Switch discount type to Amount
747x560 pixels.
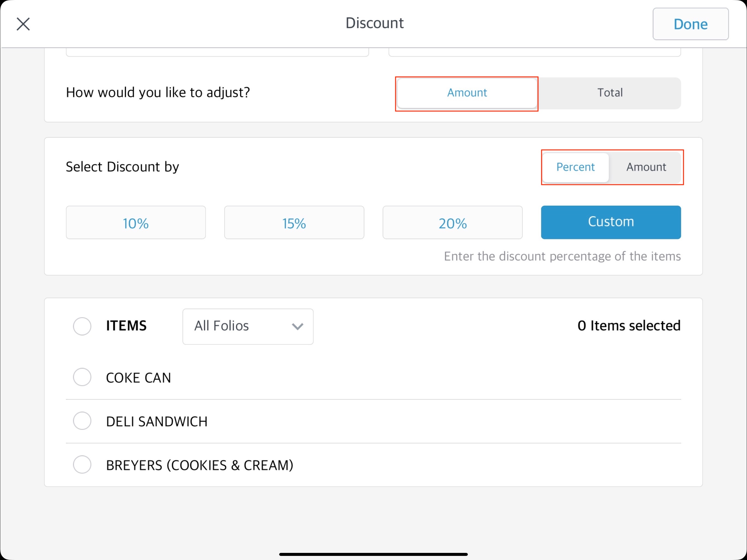[646, 167]
